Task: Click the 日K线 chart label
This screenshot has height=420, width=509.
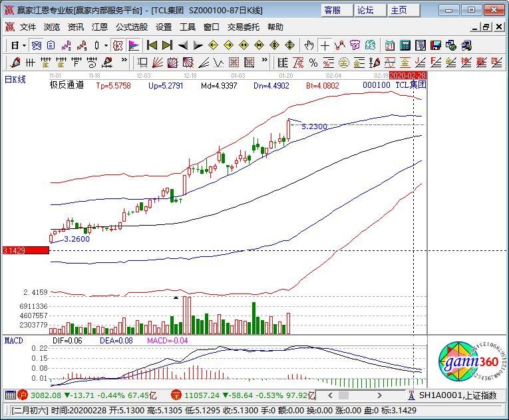Action: pyautogui.click(x=15, y=79)
